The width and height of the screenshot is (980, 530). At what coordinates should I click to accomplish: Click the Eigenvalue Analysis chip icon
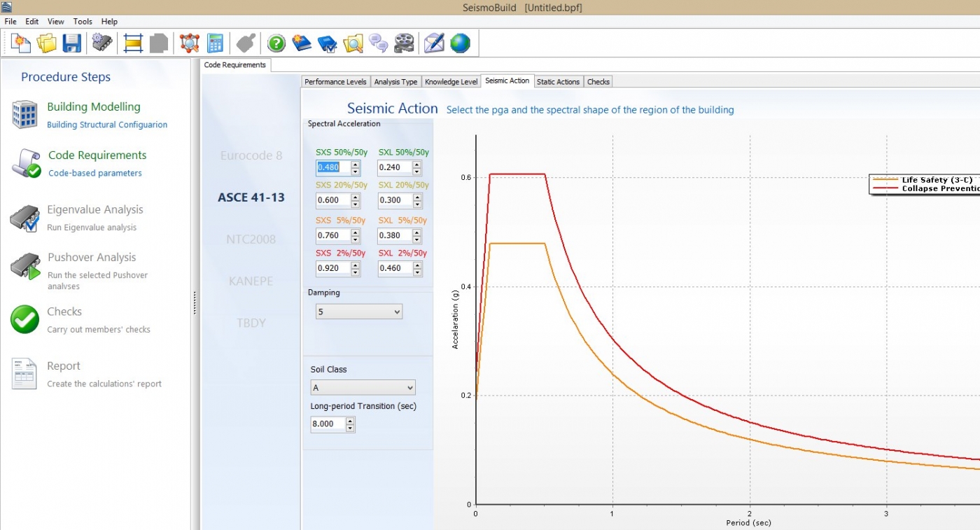click(24, 218)
